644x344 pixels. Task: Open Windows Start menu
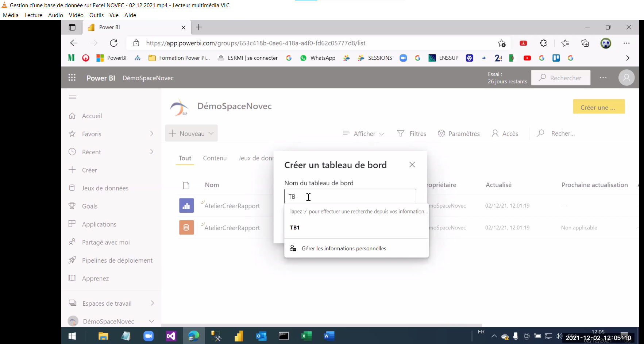click(x=72, y=336)
